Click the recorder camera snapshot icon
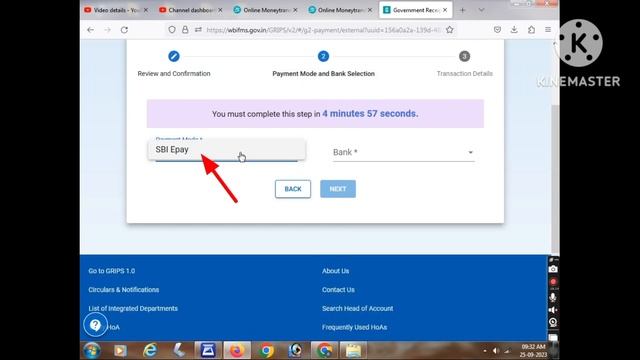640x360 pixels. (x=553, y=269)
